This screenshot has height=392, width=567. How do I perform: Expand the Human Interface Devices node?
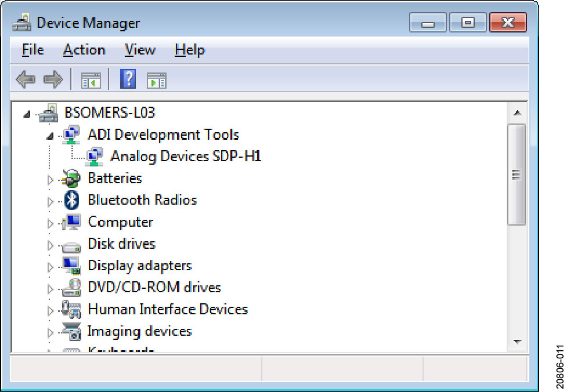point(50,311)
